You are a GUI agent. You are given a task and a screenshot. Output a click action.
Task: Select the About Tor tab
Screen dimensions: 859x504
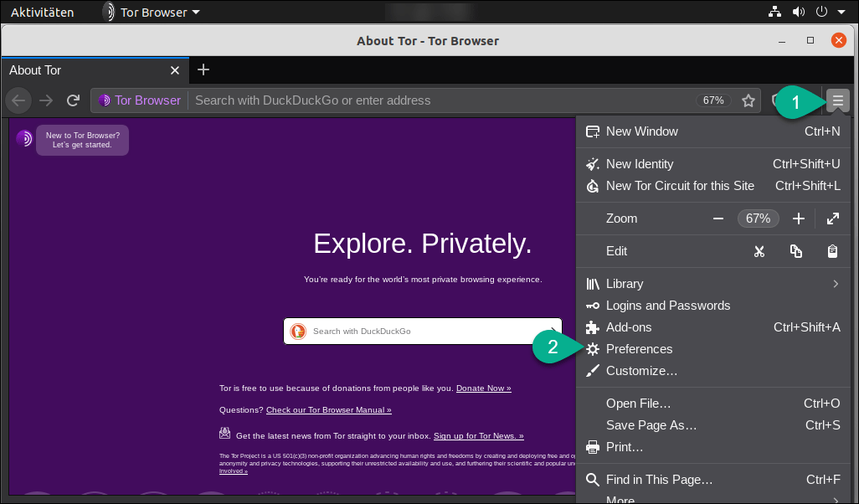tap(95, 70)
